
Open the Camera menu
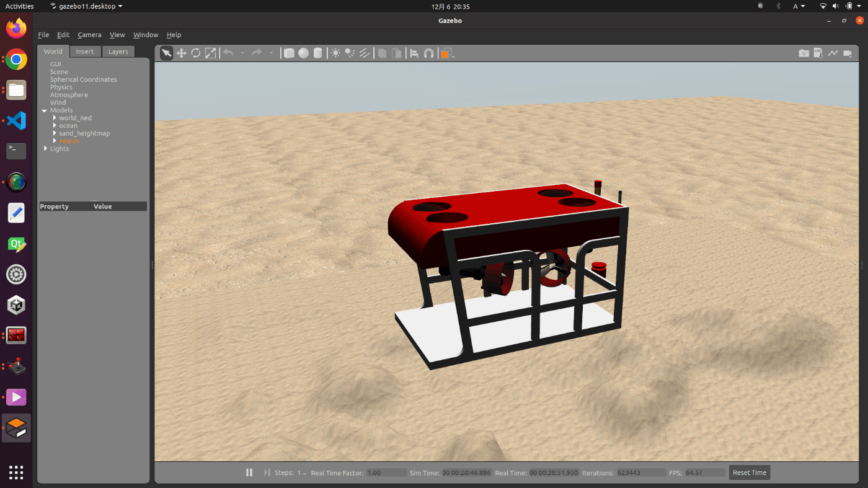pyautogui.click(x=89, y=35)
